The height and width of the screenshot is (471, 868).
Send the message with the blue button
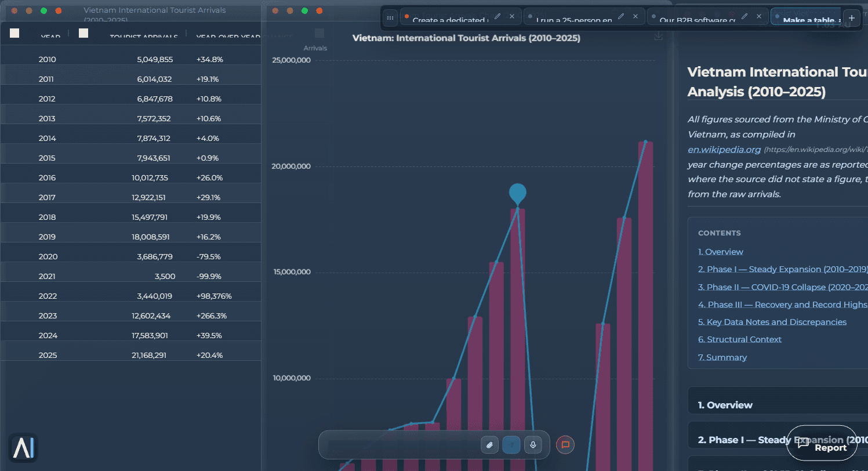pos(511,445)
